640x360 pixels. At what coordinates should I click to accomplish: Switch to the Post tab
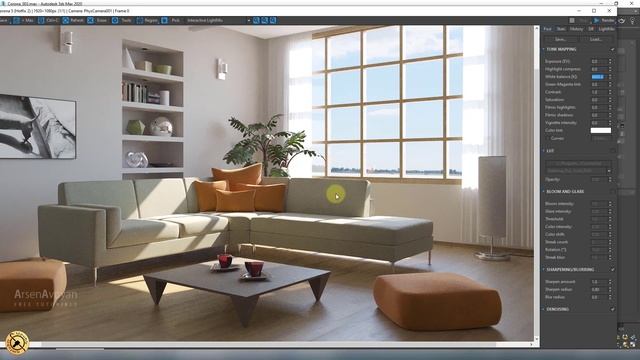[547, 29]
